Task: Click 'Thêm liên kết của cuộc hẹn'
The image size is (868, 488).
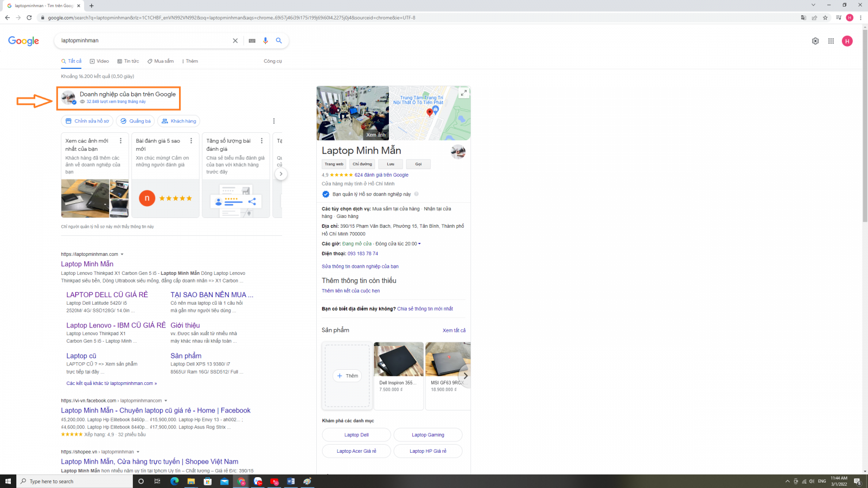Action: click(x=350, y=291)
